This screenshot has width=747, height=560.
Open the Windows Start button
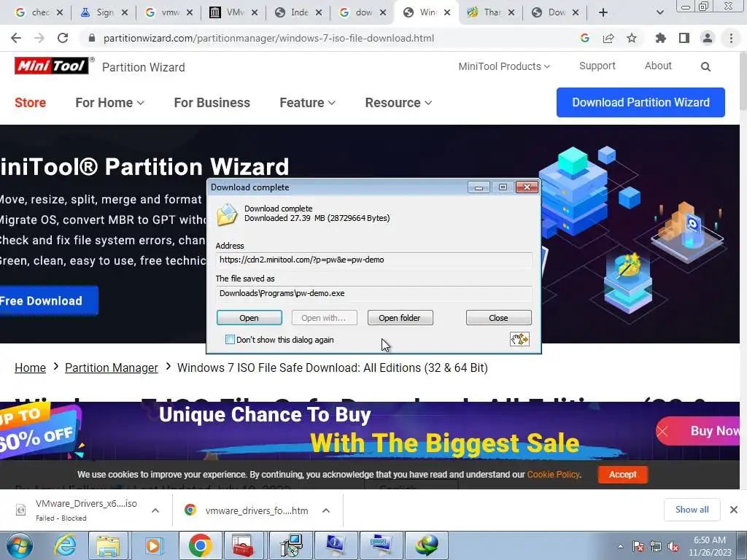tap(20, 545)
